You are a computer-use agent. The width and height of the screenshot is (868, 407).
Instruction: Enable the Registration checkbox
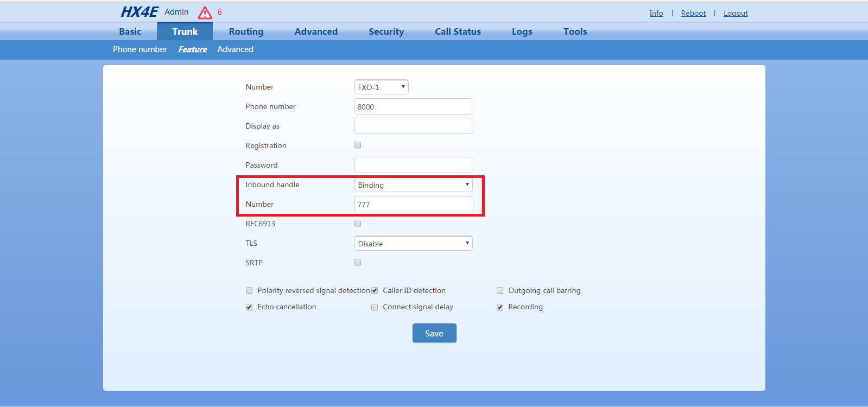point(358,145)
